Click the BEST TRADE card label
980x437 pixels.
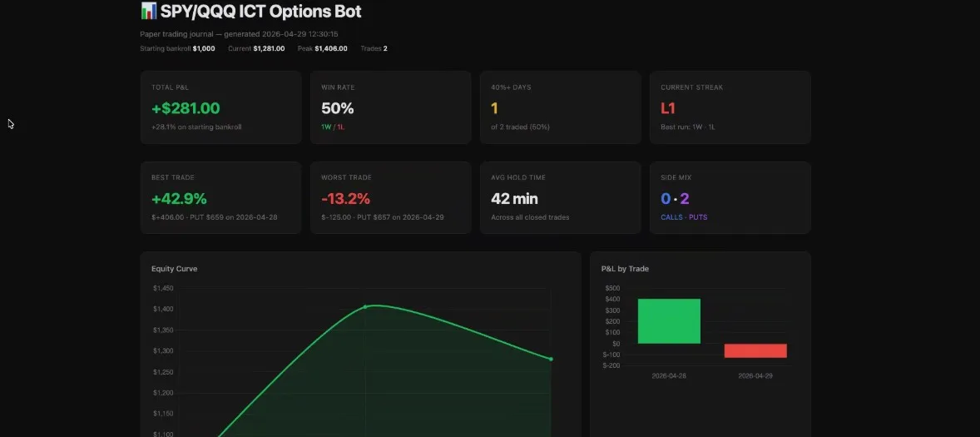(x=174, y=177)
